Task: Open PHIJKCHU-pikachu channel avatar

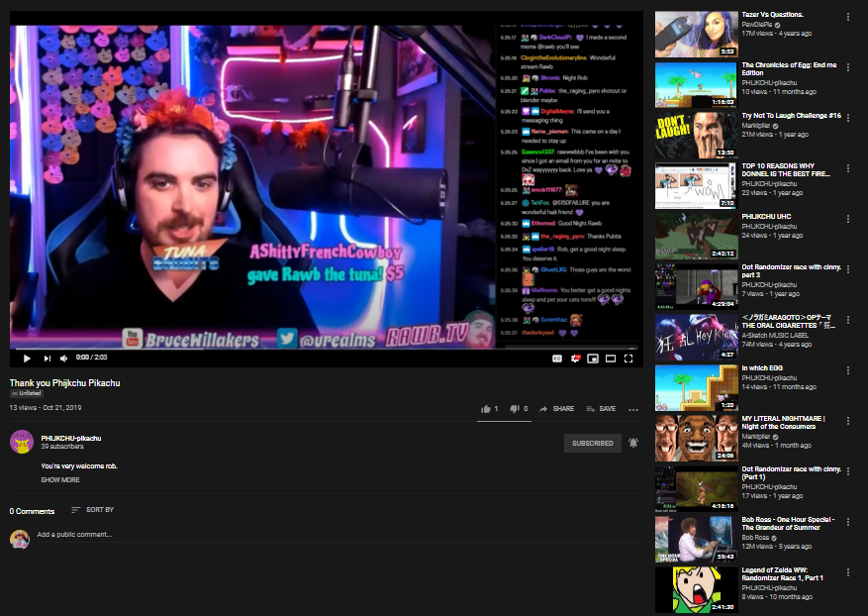Action: 22,442
